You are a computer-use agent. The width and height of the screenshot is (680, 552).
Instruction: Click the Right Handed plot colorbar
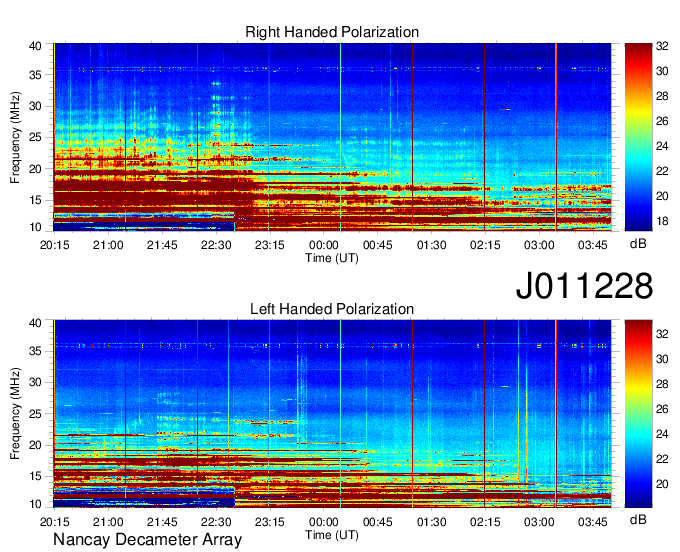click(638, 137)
